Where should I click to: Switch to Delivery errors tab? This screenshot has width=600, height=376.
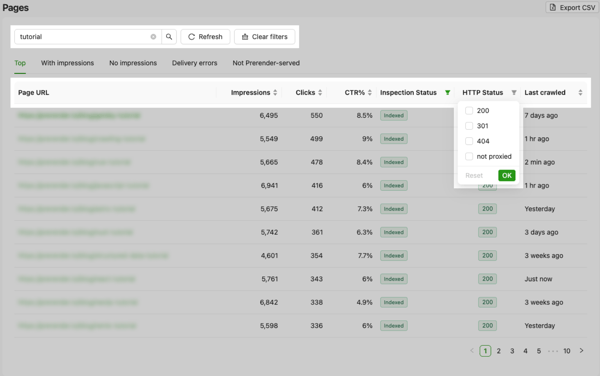194,63
